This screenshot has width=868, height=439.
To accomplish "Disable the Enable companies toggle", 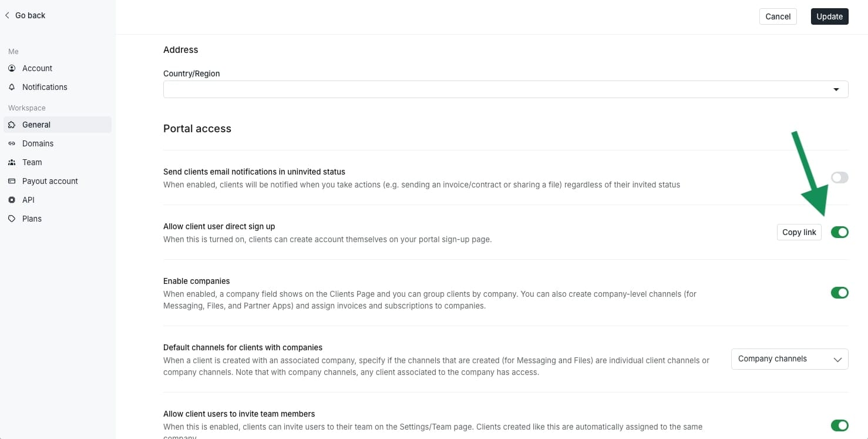I will 839,293.
